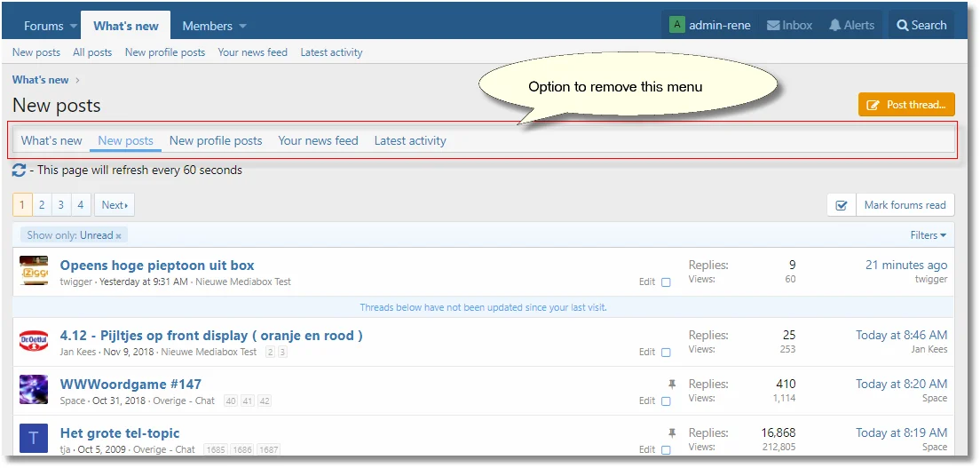Expand the Filters dropdown
980x468 pixels.
pos(928,235)
